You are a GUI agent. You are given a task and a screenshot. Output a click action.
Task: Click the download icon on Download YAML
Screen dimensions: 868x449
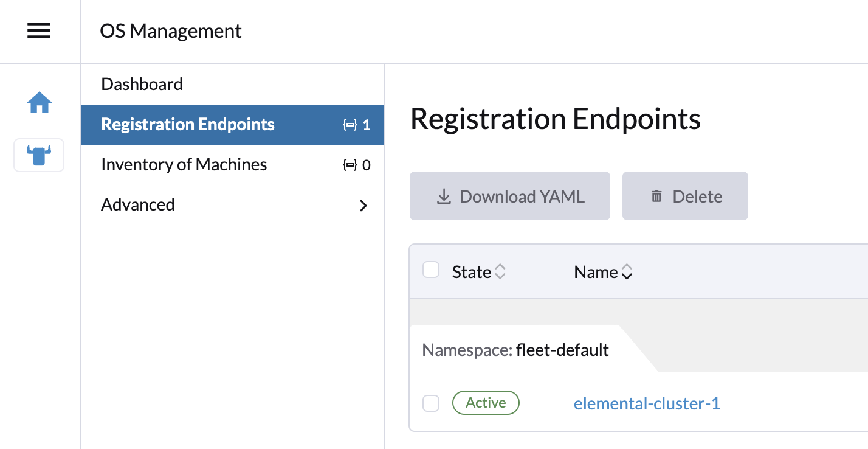[x=443, y=196]
